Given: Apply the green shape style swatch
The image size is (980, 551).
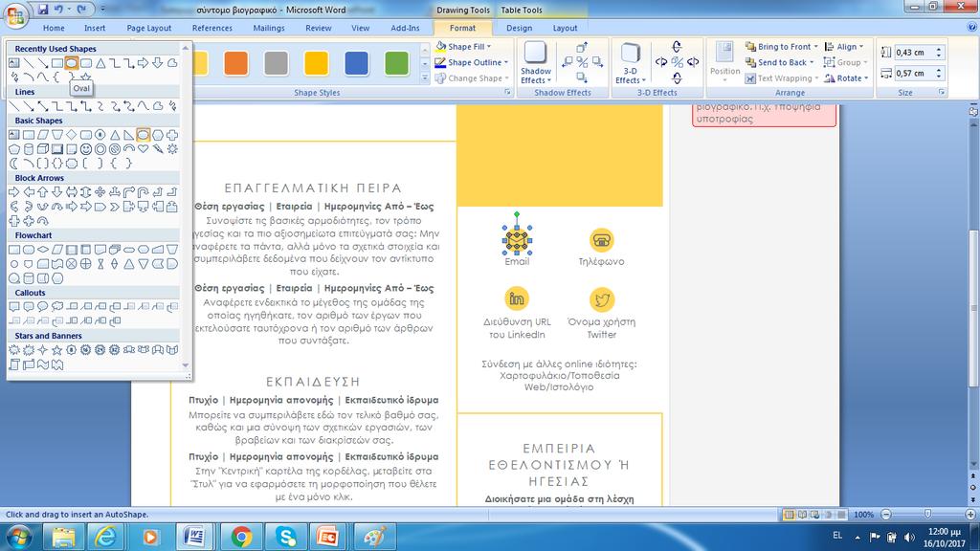Looking at the screenshot, I should [396, 63].
